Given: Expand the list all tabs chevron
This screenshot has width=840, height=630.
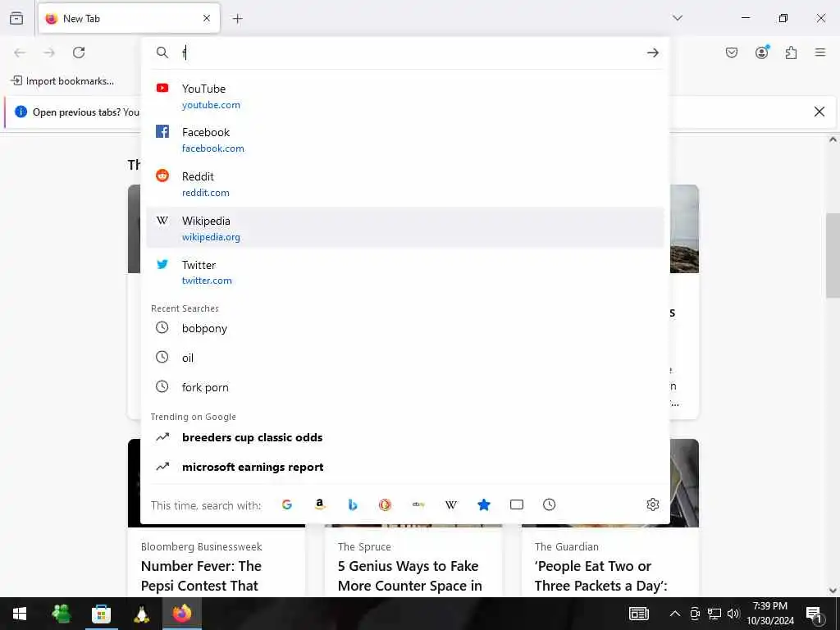Looking at the screenshot, I should pyautogui.click(x=677, y=18).
